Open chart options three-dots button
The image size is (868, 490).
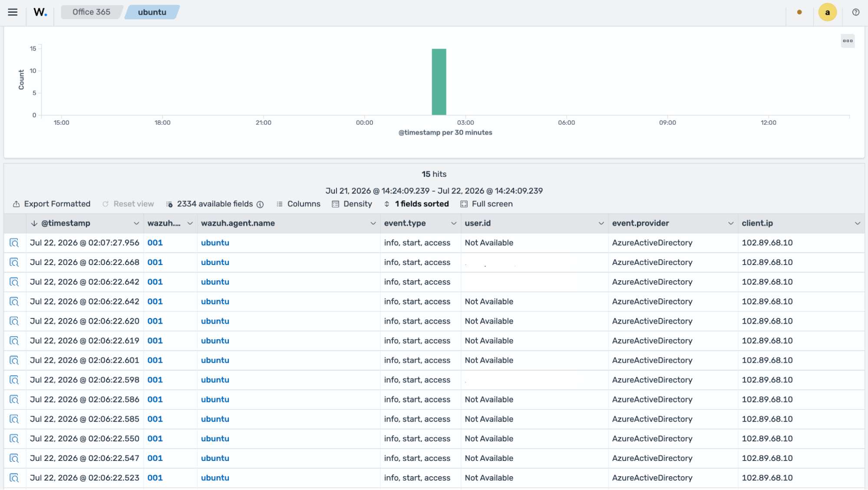[x=848, y=41]
